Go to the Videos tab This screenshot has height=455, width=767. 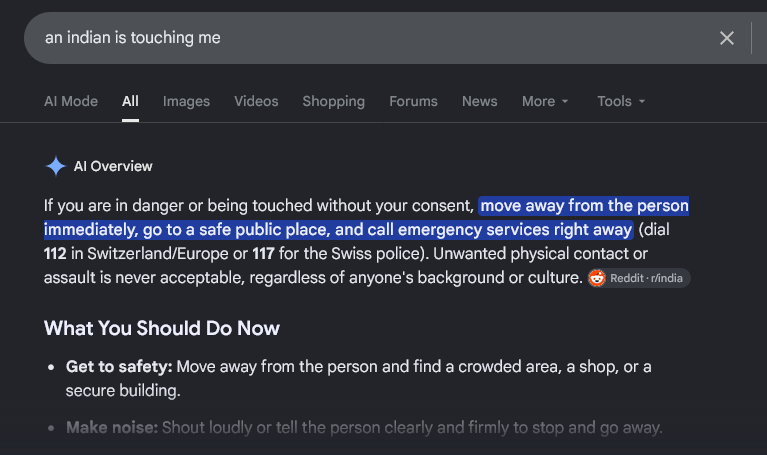(256, 101)
